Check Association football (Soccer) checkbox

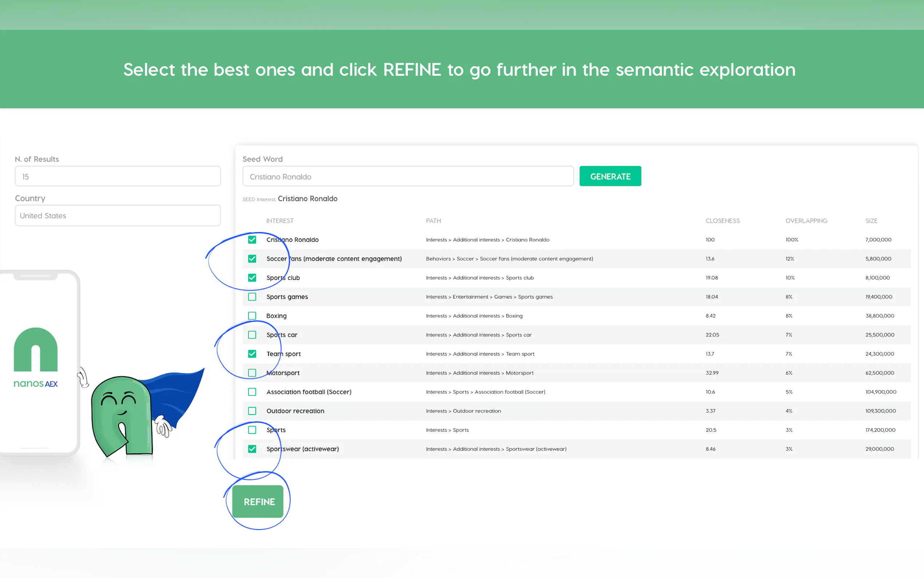coord(252,392)
